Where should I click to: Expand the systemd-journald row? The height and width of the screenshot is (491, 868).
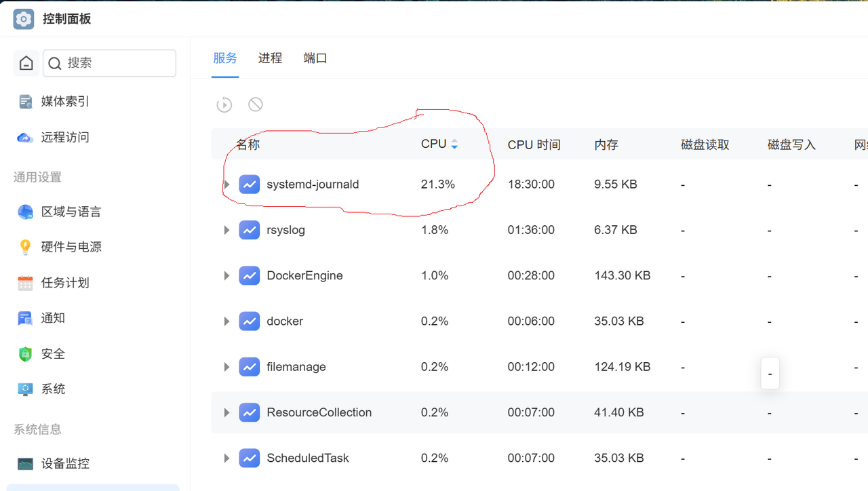tap(226, 184)
